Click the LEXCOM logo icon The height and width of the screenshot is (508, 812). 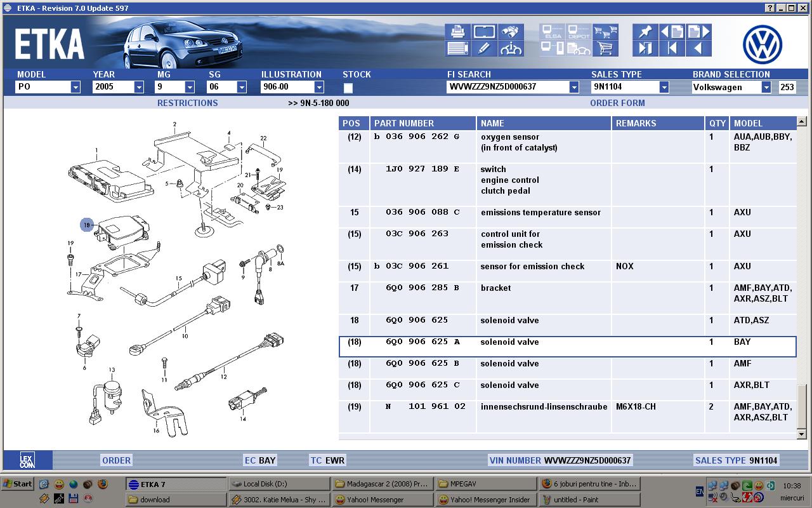pyautogui.click(x=27, y=460)
